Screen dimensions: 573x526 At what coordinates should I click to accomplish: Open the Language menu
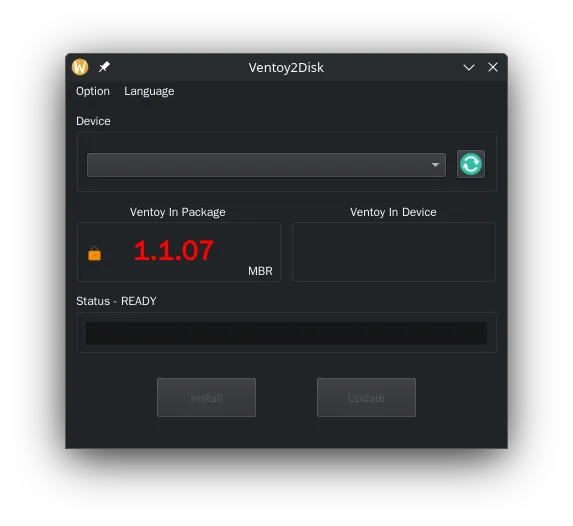[149, 91]
